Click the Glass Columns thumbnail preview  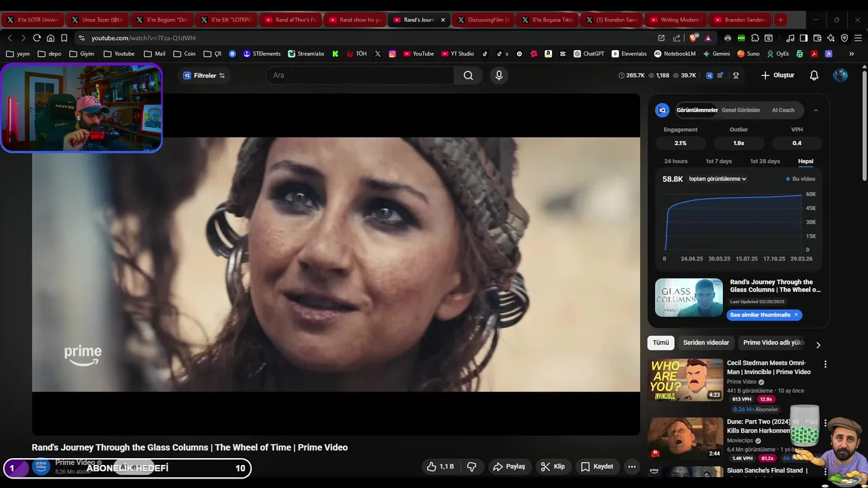689,298
